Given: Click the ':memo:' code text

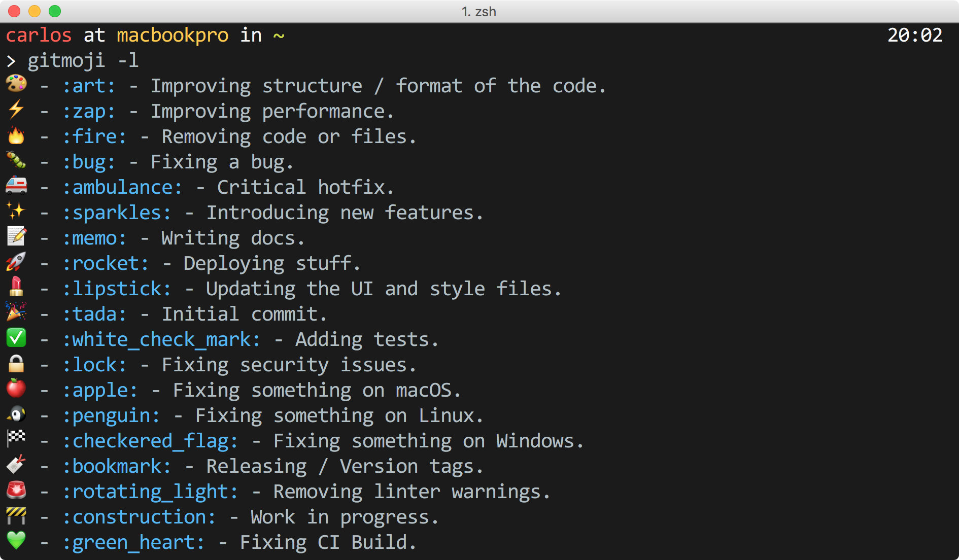Looking at the screenshot, I should [94, 238].
